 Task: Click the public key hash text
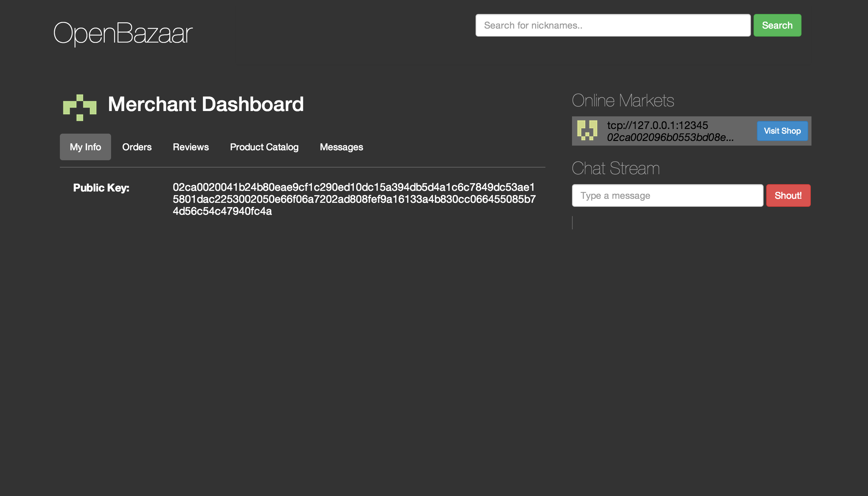pos(354,199)
